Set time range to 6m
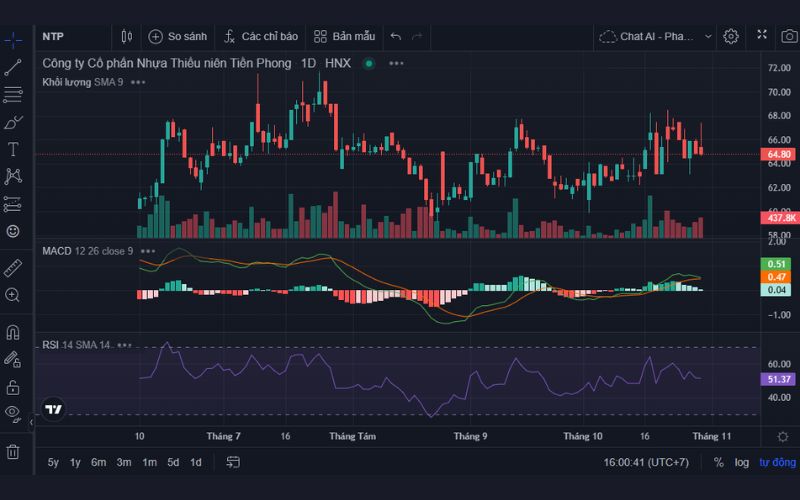Image resolution: width=800 pixels, height=500 pixels. coord(98,462)
